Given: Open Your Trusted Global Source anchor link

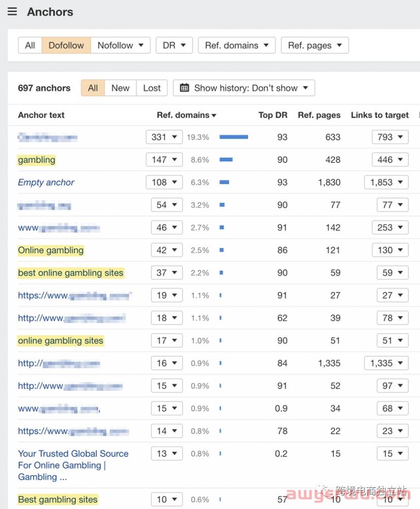Looking at the screenshot, I should [73, 465].
